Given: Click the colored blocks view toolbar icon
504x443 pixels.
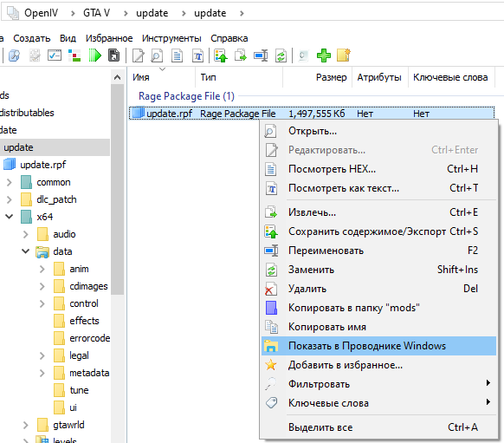Looking at the screenshot, I should click(74, 55).
